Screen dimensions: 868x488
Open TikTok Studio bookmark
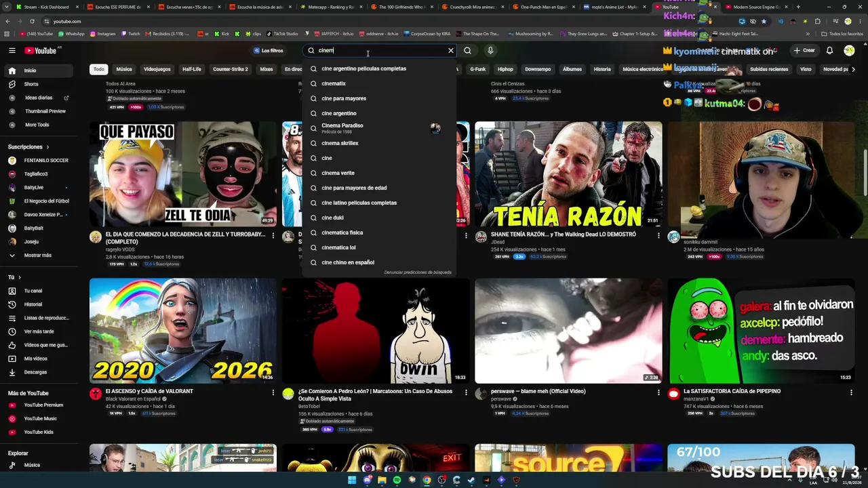pyautogui.click(x=282, y=33)
